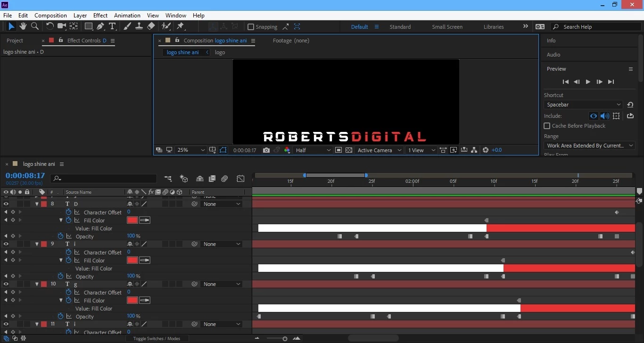
Task: Open Fill Color swatch of layer i
Action: [x=132, y=260]
